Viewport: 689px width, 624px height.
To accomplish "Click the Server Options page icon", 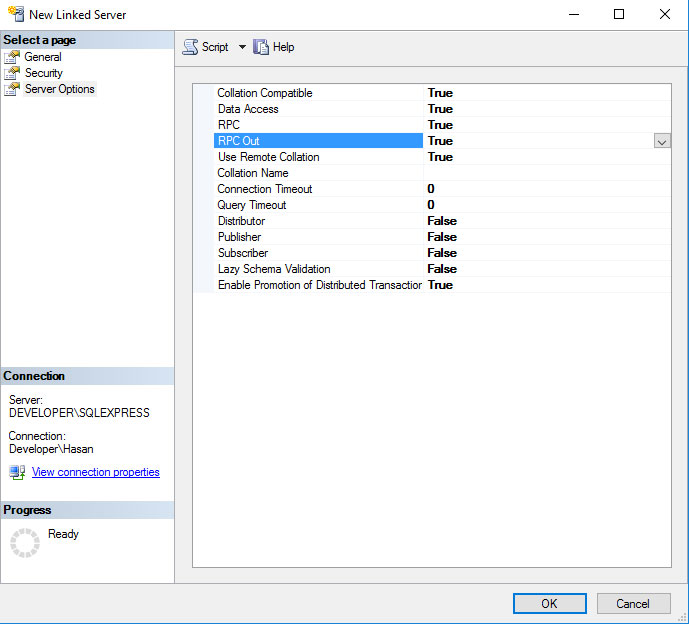I will point(12,89).
